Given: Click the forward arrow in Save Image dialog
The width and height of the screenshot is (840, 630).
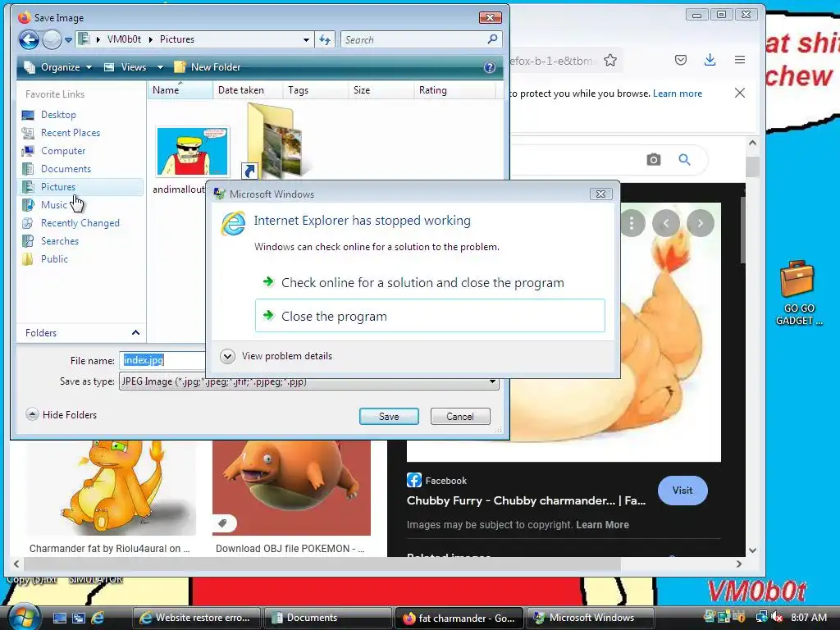Looking at the screenshot, I should click(52, 39).
